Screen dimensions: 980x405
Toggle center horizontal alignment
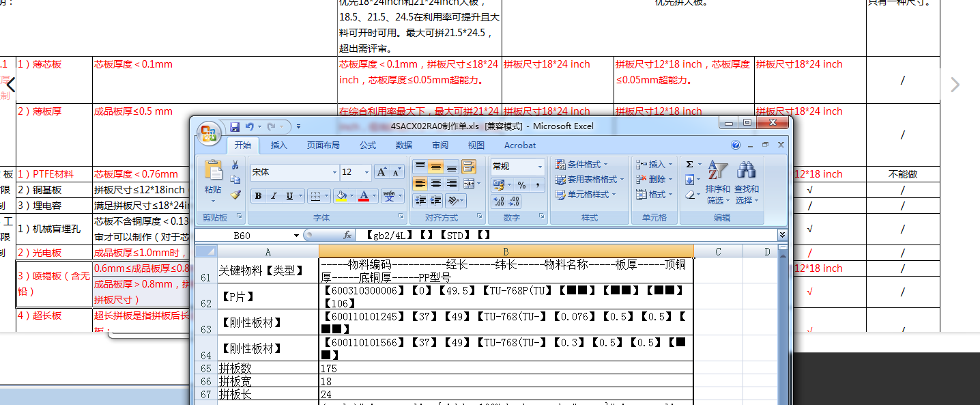tap(435, 183)
